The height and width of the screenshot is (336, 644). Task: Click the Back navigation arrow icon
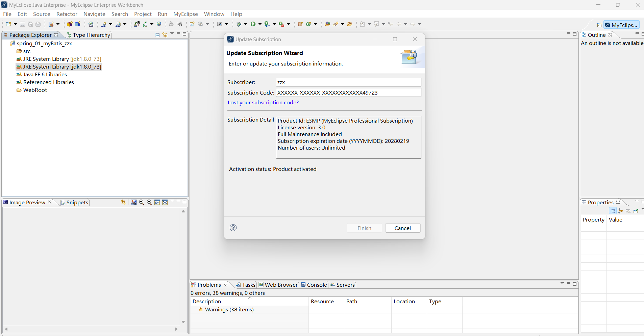click(399, 24)
